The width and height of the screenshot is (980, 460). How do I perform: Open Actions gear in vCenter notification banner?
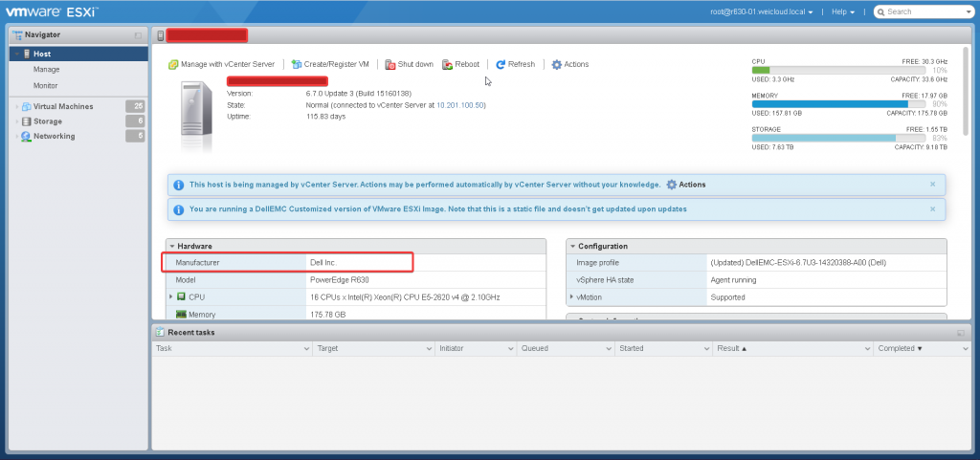[671, 185]
